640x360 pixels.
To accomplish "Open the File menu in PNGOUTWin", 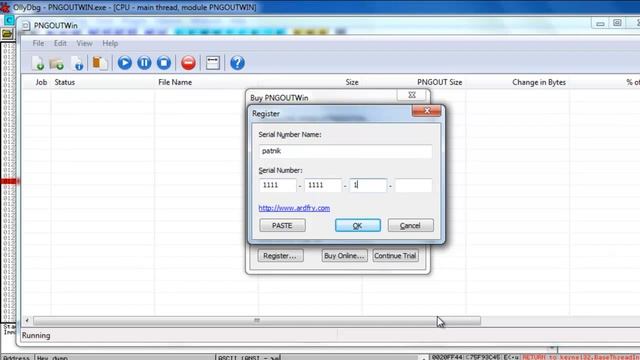I will [38, 43].
